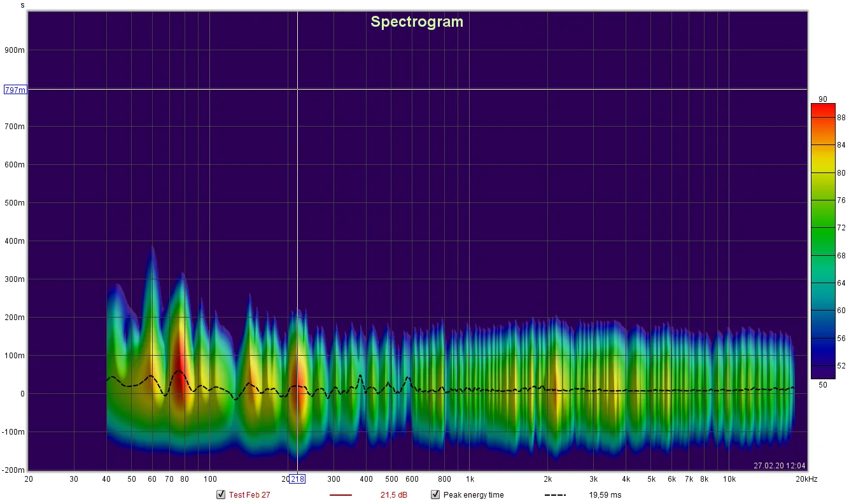The image size is (856, 504).
Task: Click the 27.02.20 12:04 timestamp
Action: [x=780, y=466]
